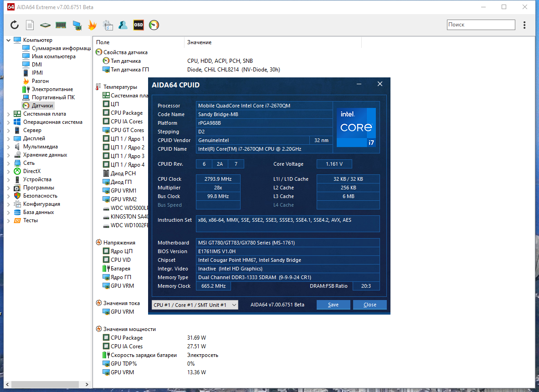Click Close button in CPUID dialog
Screen dimensions: 539x392
[x=370, y=305]
